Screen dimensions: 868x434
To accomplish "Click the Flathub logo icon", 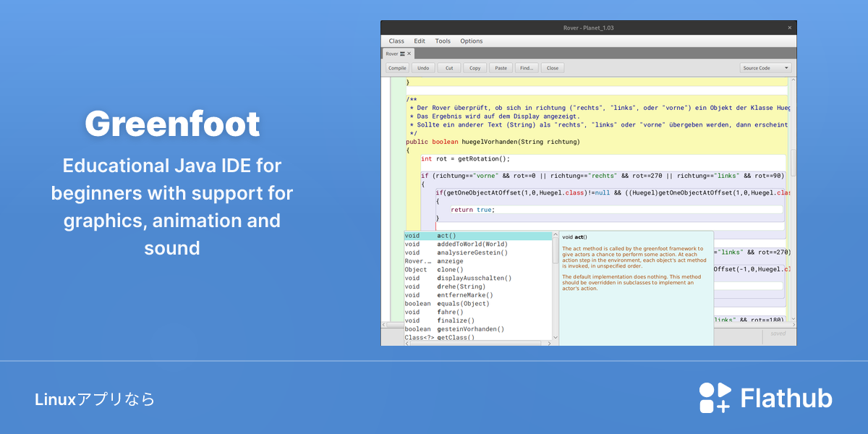I will tap(715, 398).
